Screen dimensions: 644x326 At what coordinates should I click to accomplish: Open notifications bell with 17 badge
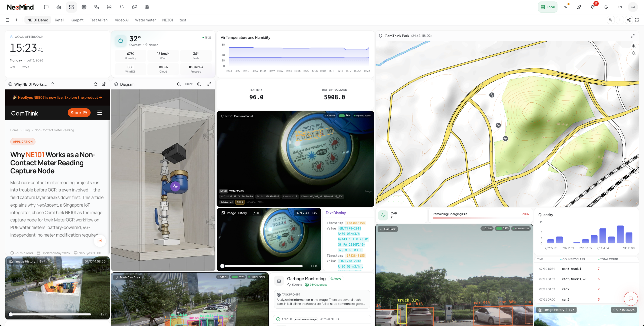[593, 7]
